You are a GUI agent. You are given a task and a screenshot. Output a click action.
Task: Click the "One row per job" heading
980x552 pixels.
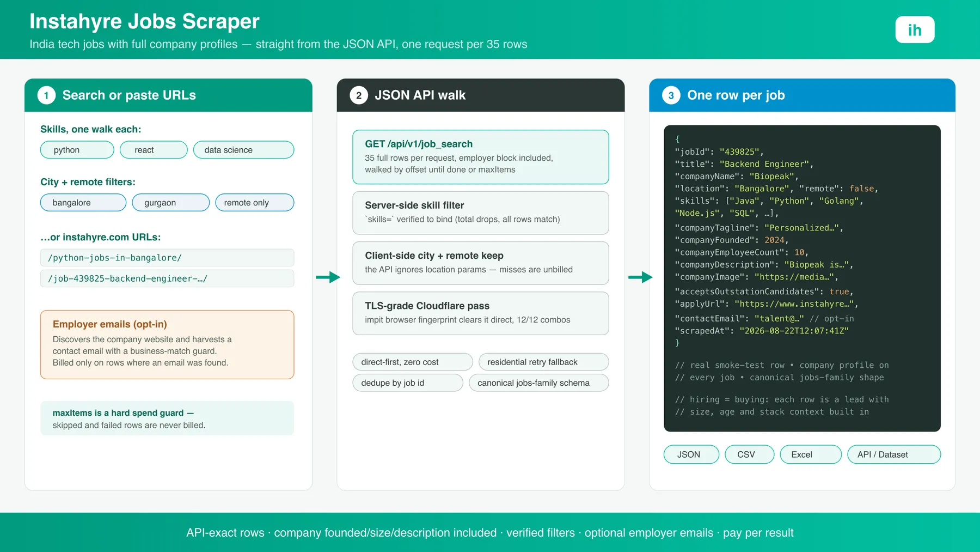pyautogui.click(x=736, y=95)
